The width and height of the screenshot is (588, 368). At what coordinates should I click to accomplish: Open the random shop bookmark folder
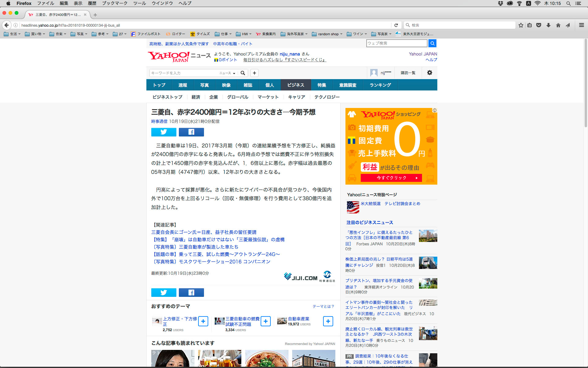[x=327, y=34]
